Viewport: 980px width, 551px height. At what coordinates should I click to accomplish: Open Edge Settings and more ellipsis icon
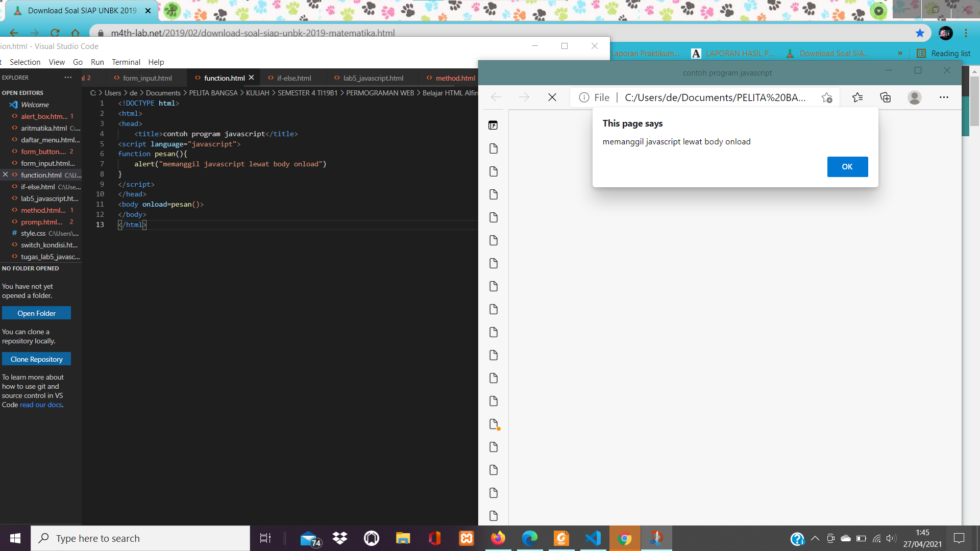pyautogui.click(x=944, y=97)
